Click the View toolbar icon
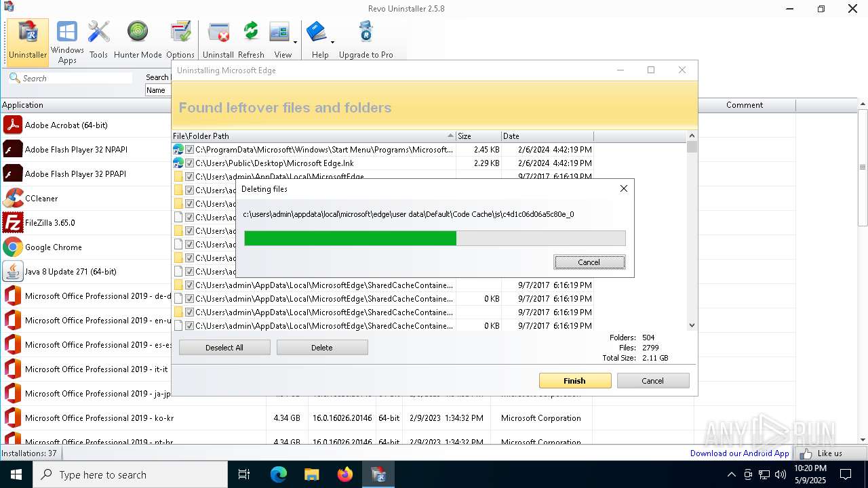Screen dimensions: 868x488 pyautogui.click(x=280, y=41)
